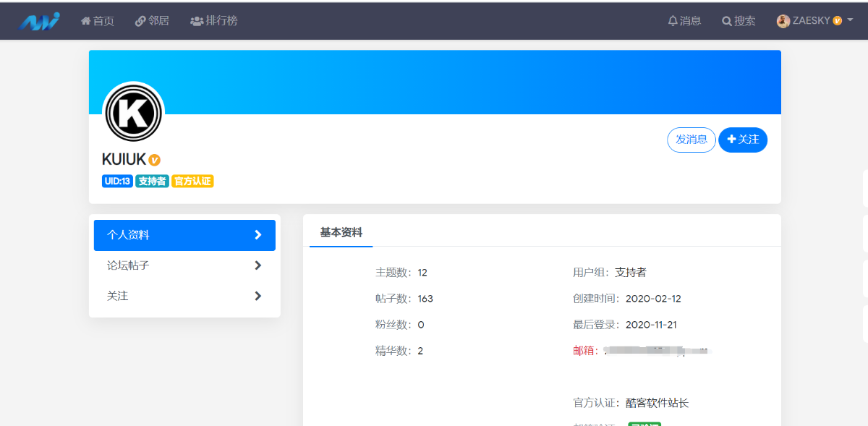Viewport: 868px width, 426px height.
Task: Click the chevron on 个人资料 row
Action: coord(258,235)
